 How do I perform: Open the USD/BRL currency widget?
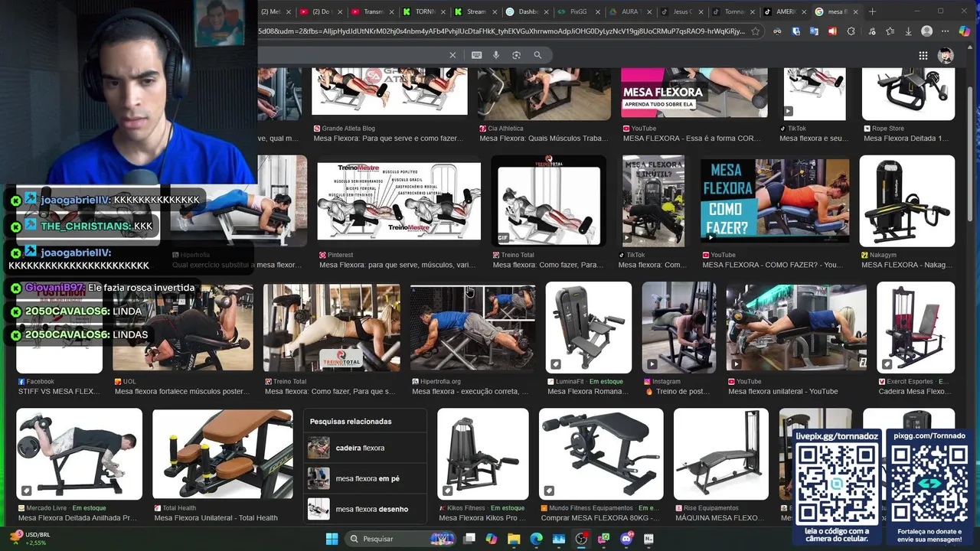[31, 539]
